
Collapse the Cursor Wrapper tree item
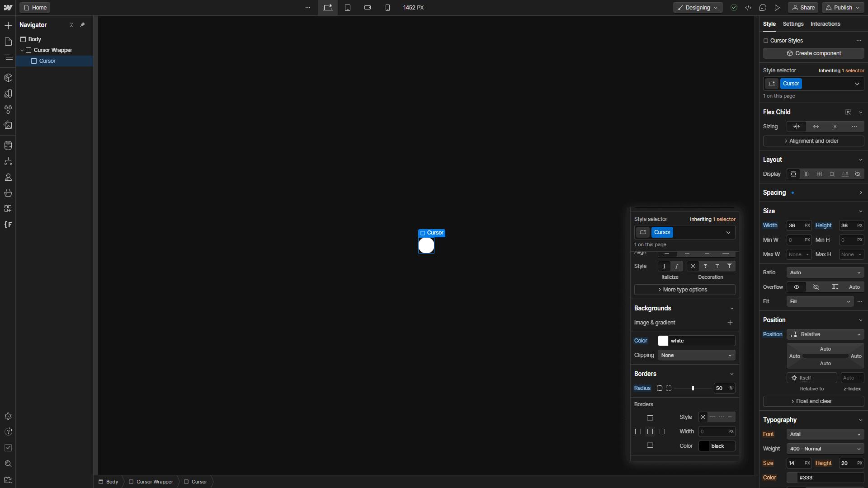coord(22,50)
